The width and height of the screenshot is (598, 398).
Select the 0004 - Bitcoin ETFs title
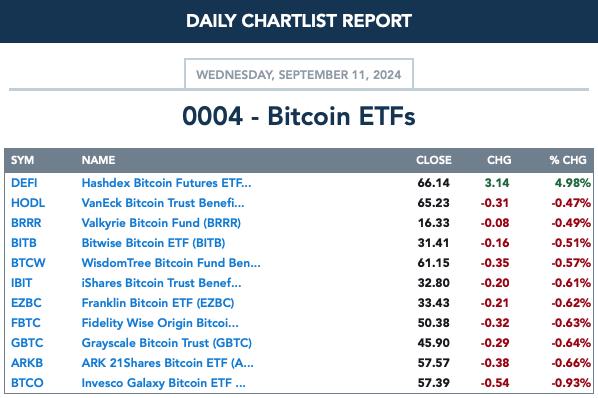point(299,116)
